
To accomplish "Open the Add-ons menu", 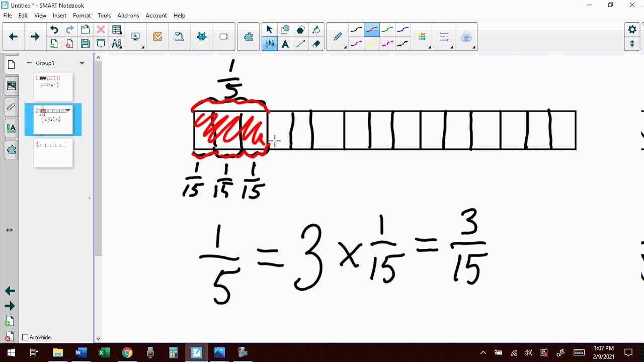I will pyautogui.click(x=128, y=16).
